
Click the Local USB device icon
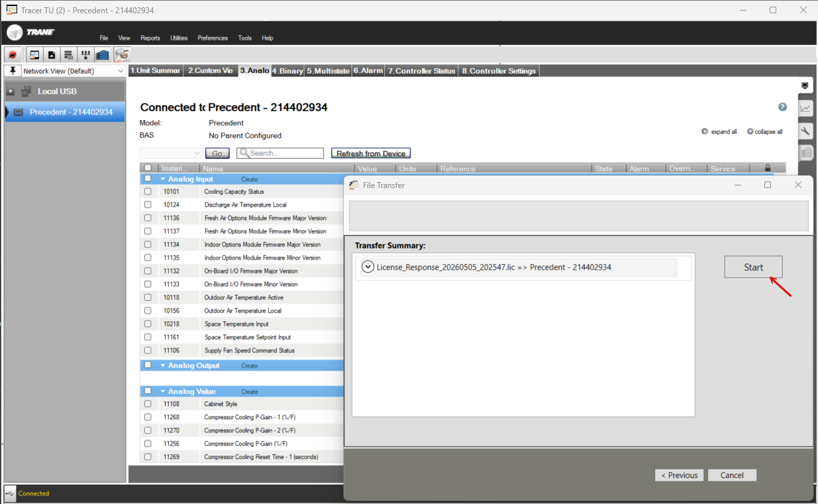(26, 91)
